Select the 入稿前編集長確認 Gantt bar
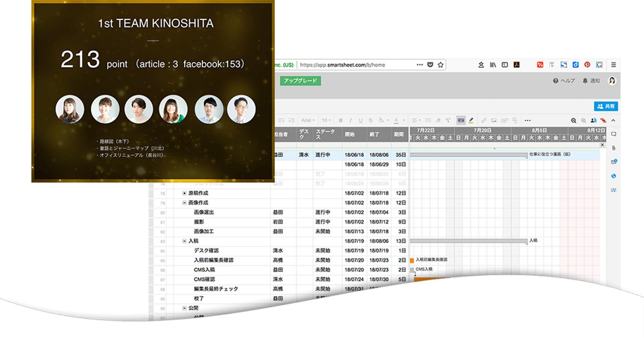644x339 pixels. pyautogui.click(x=412, y=260)
